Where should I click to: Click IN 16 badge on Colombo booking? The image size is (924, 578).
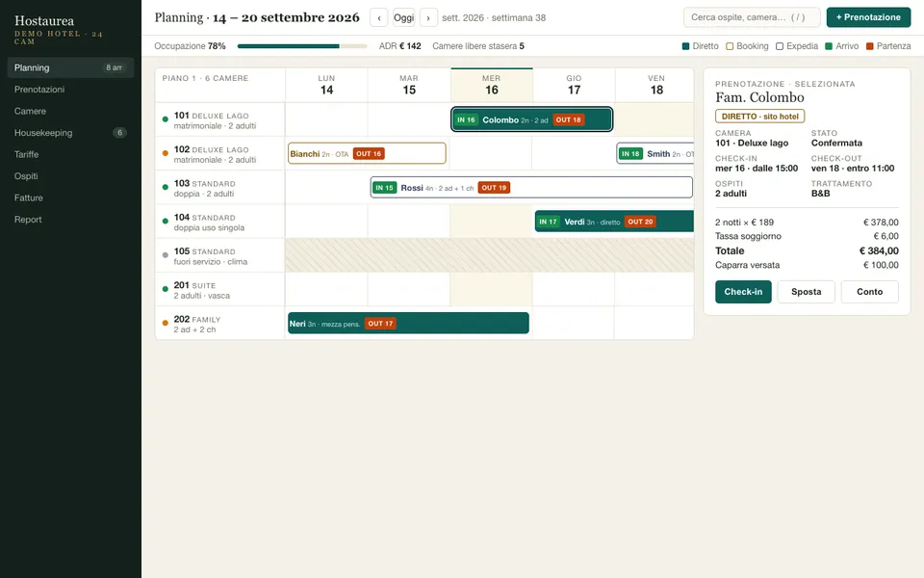pyautogui.click(x=466, y=119)
